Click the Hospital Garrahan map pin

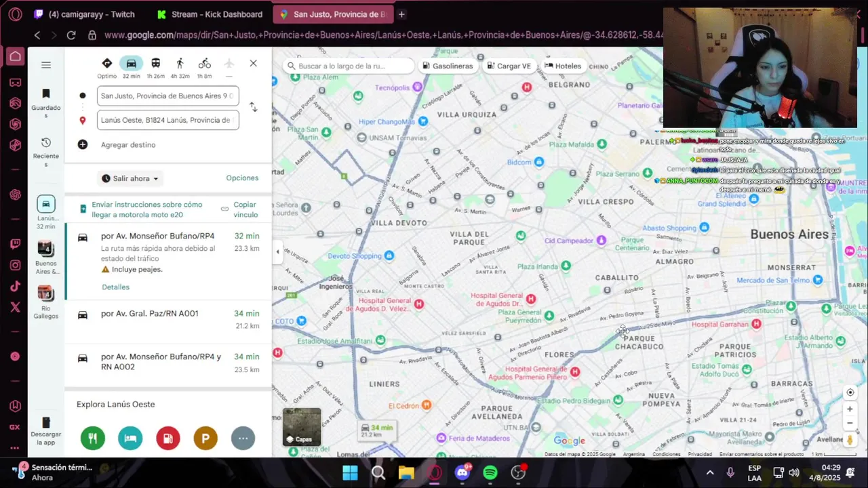point(757,324)
